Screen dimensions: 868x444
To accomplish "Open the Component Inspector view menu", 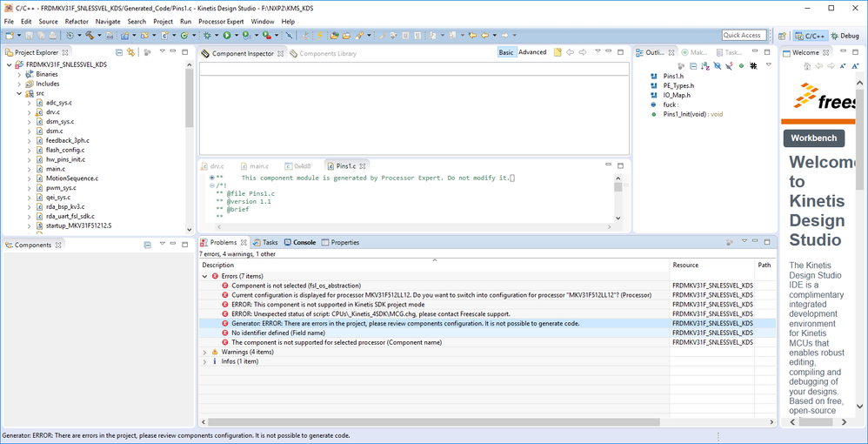I will tap(598, 51).
